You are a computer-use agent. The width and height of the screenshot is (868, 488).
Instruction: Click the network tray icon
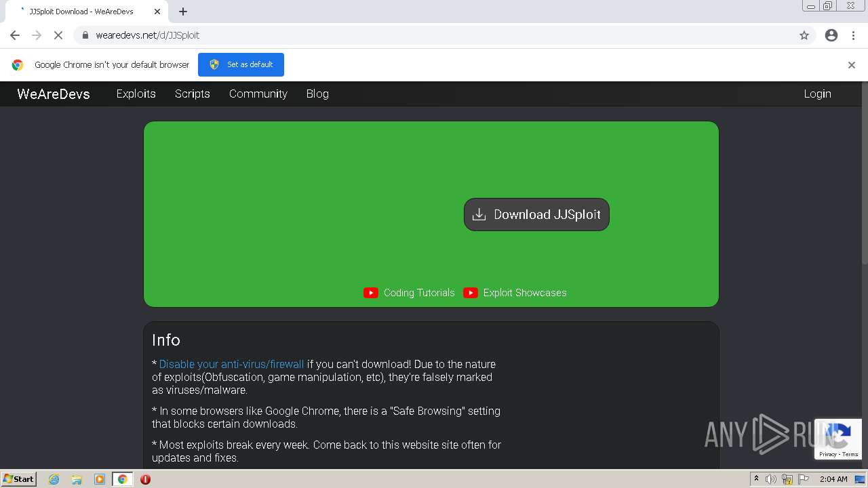point(787,479)
